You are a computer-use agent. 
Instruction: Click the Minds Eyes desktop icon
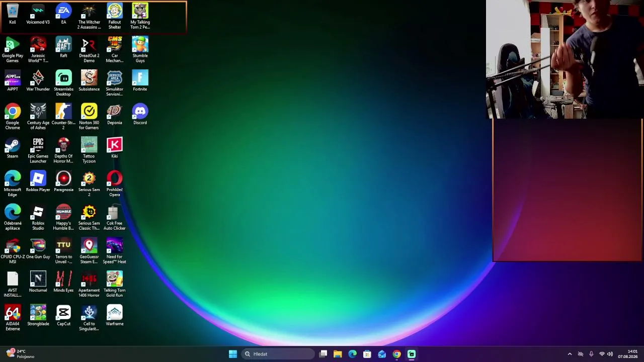[x=63, y=282]
